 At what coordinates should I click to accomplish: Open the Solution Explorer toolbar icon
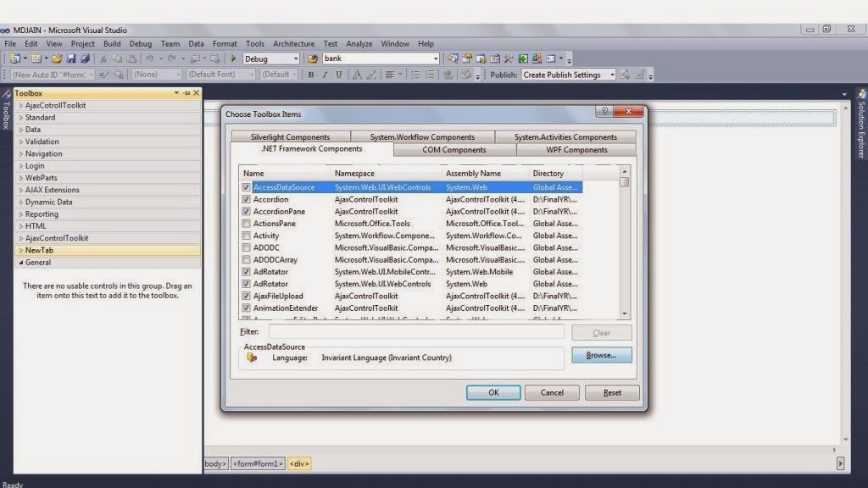coord(453,58)
